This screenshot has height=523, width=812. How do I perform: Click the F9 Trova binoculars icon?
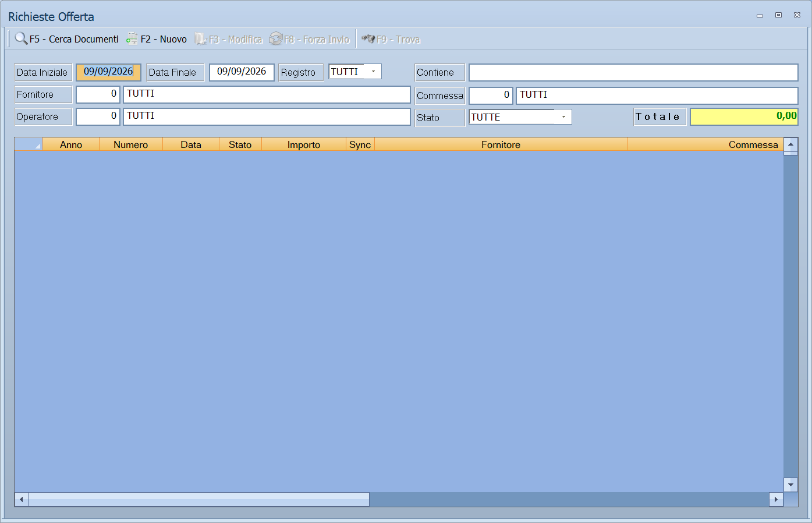click(368, 39)
